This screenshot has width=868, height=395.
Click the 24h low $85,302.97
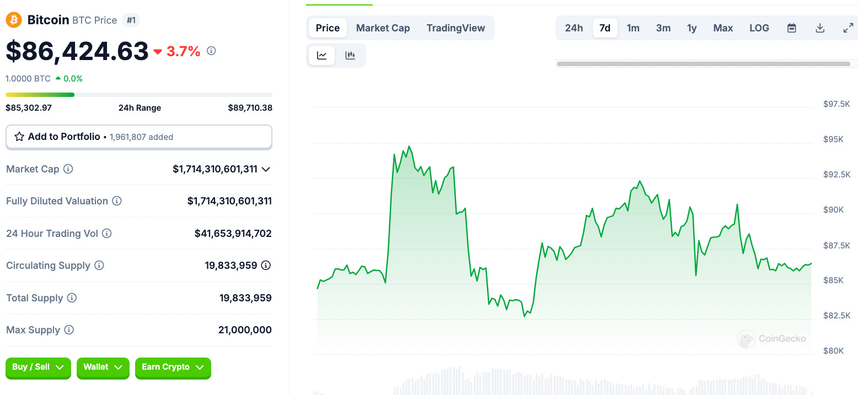[29, 108]
